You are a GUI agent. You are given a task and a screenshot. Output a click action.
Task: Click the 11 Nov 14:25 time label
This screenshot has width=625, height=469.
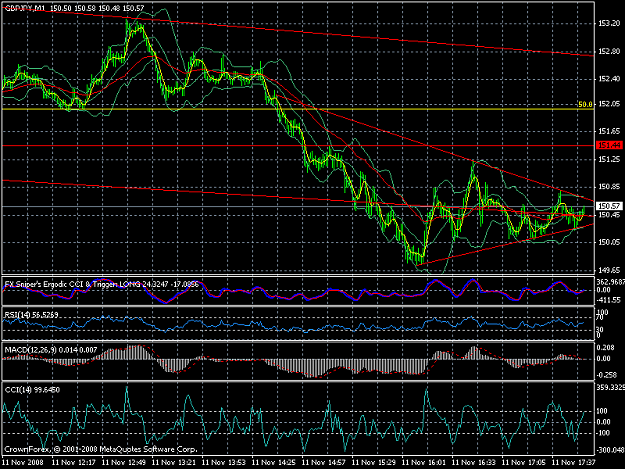click(x=274, y=463)
